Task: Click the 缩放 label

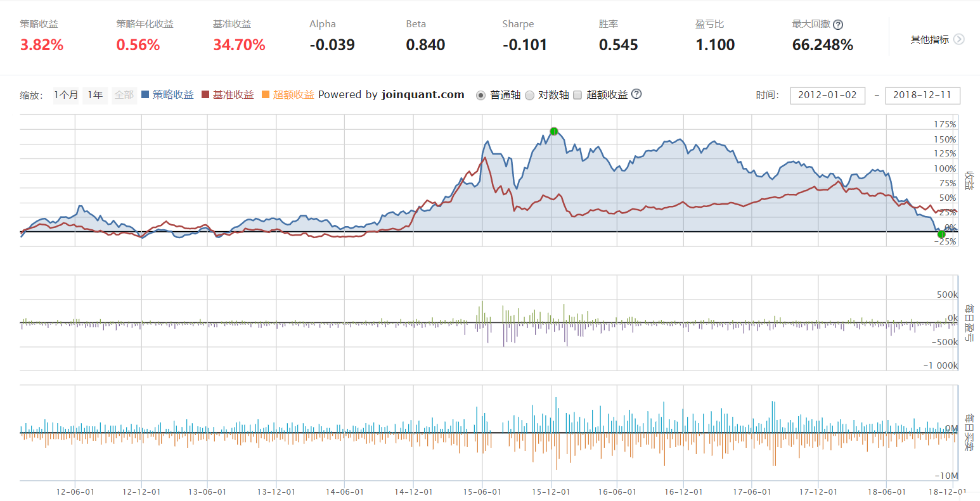Action: 31,96
